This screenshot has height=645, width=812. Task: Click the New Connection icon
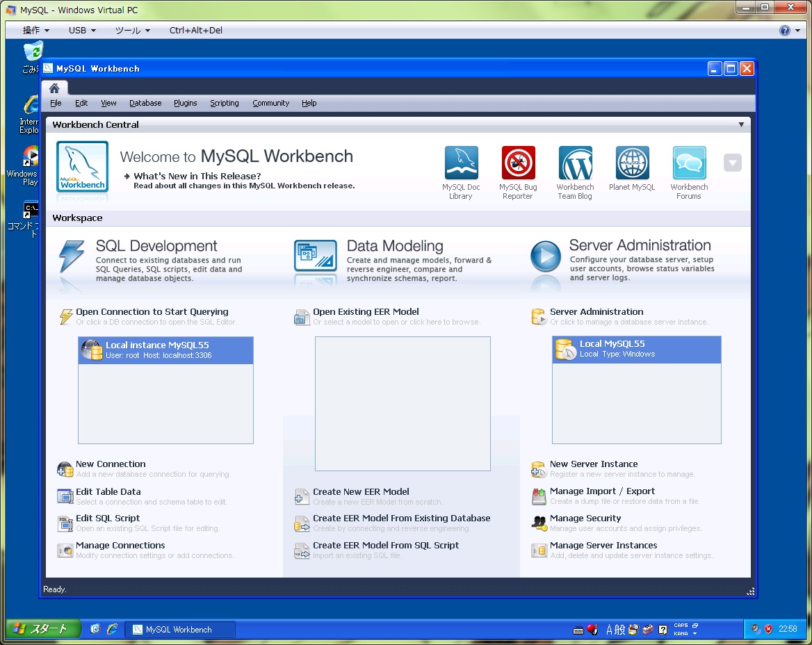point(65,469)
